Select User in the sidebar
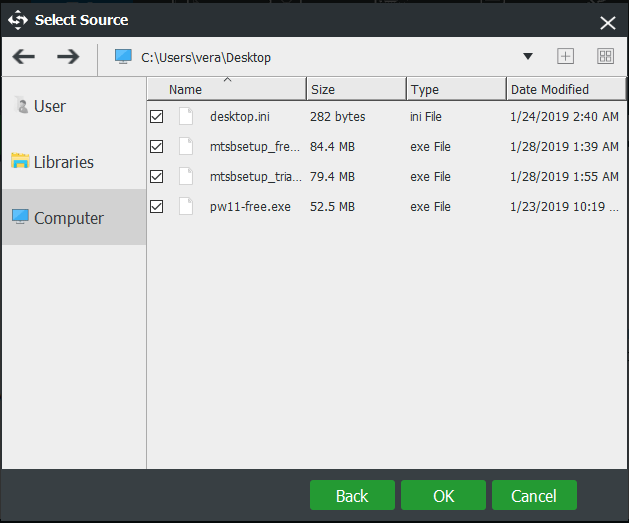Screen dimensions: 629x523 coord(74,106)
